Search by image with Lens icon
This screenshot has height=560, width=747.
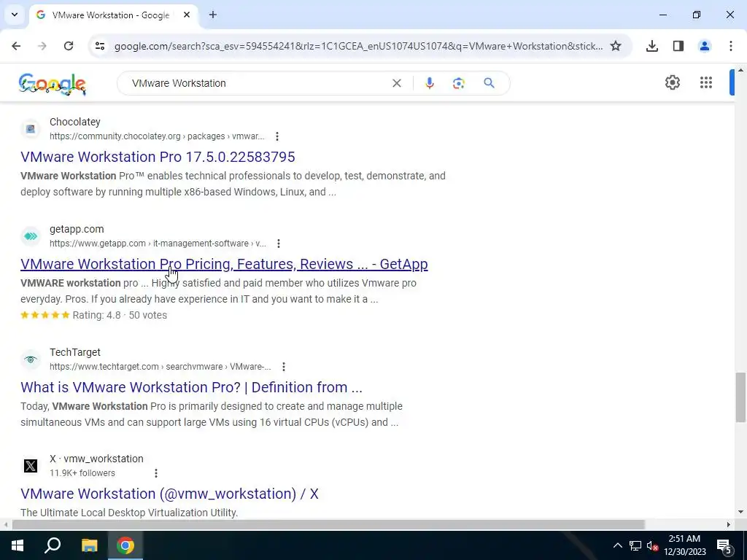458,83
